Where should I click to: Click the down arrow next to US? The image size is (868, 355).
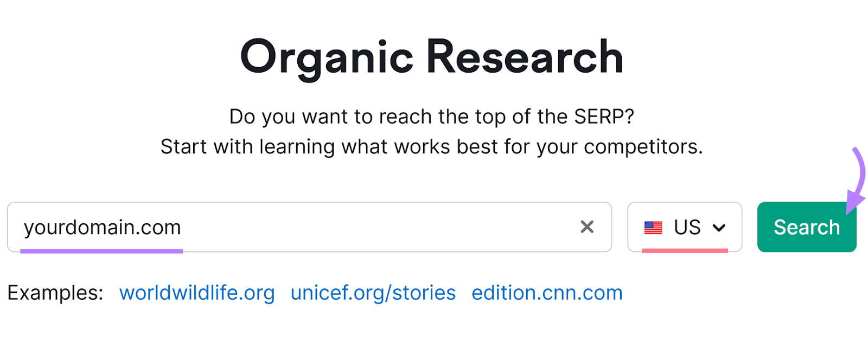coord(720,228)
